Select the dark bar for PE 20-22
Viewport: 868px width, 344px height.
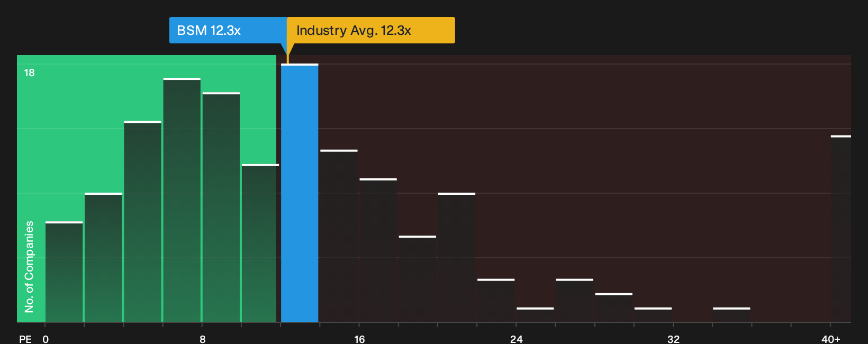click(x=457, y=258)
